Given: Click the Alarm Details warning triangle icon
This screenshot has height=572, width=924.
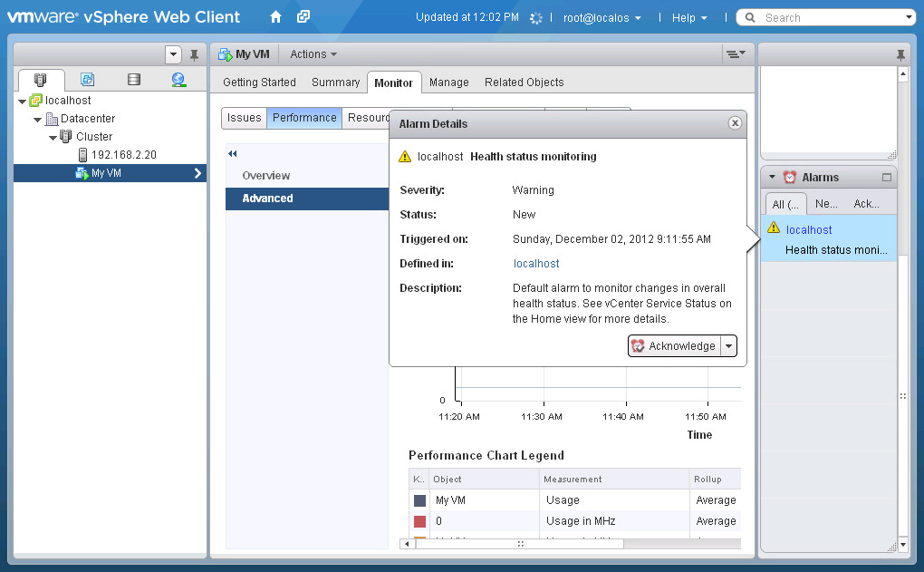Looking at the screenshot, I should point(405,156).
